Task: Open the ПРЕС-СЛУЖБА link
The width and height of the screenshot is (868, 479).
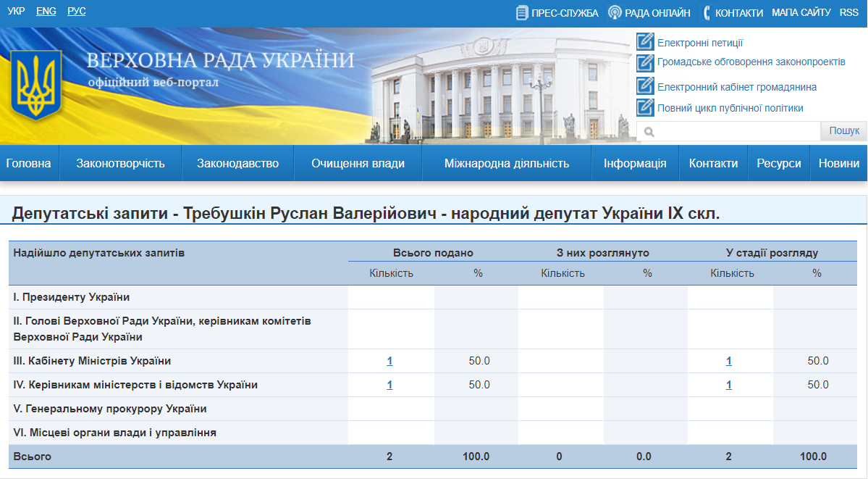Action: tap(565, 13)
